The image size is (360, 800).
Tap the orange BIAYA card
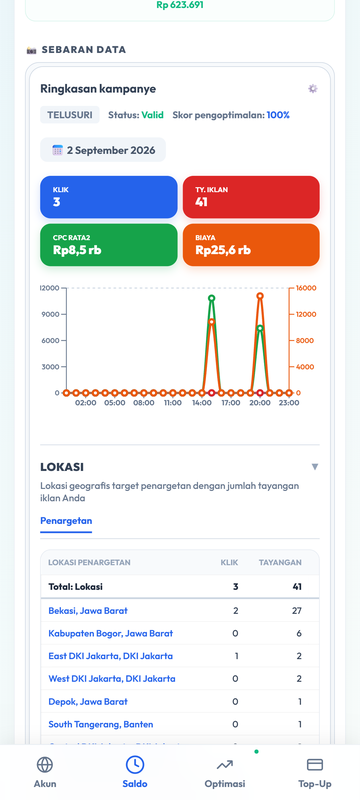coord(251,245)
